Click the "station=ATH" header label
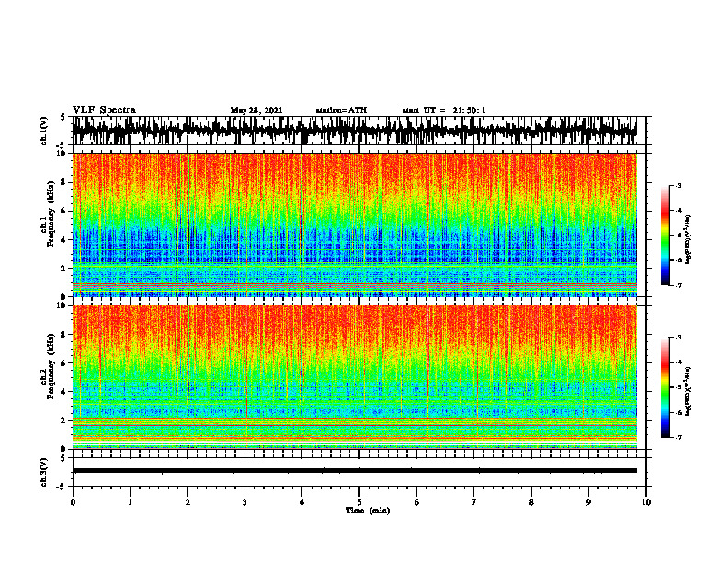The height and width of the screenshot is (563, 728). (x=341, y=110)
